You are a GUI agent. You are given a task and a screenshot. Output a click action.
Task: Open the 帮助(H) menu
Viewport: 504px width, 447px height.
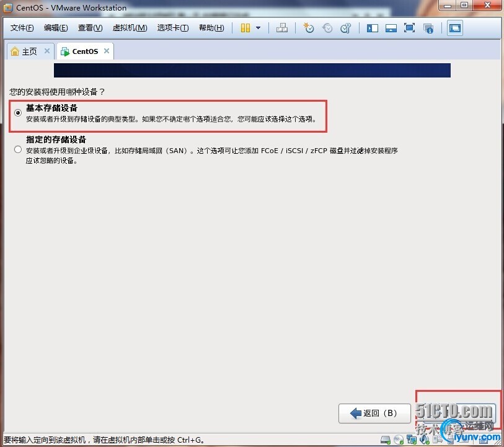click(211, 28)
